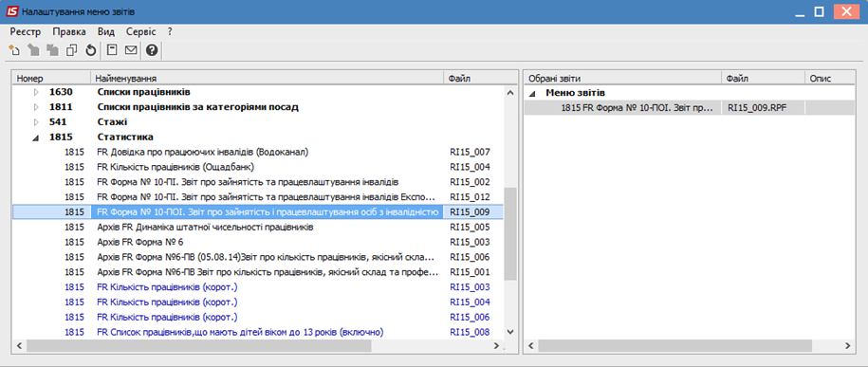Select blue Кількість працівників (корот.) row with RI15_004
This screenshot has width=868, height=367.
coord(258,303)
